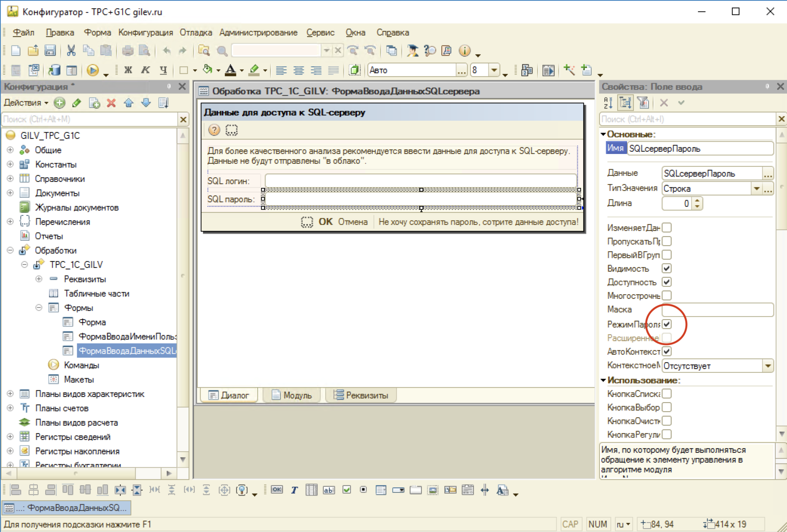Viewport: 787px width, 532px height.
Task: Click the Отмена button in form
Action: click(x=352, y=222)
